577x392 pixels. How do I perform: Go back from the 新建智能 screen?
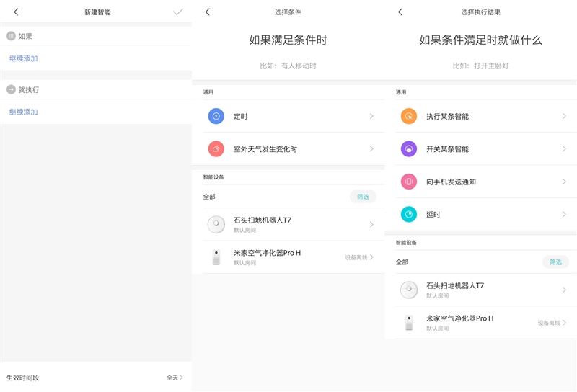coord(16,12)
